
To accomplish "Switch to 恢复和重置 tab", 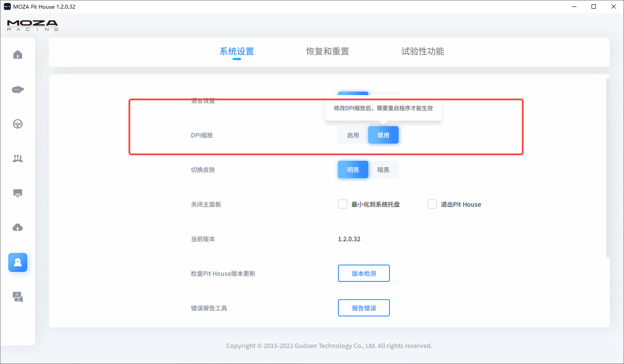I will coord(328,51).
